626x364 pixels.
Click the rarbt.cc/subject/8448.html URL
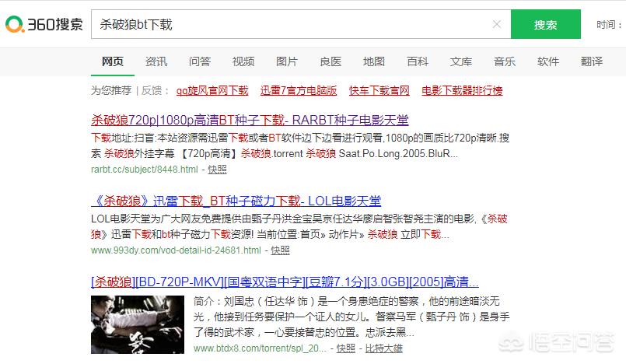click(x=145, y=170)
